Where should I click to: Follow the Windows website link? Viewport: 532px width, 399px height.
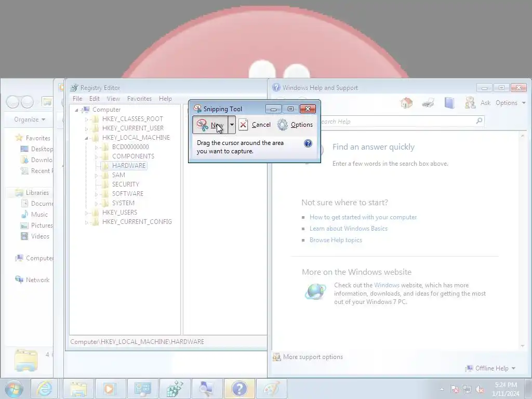tap(387, 285)
